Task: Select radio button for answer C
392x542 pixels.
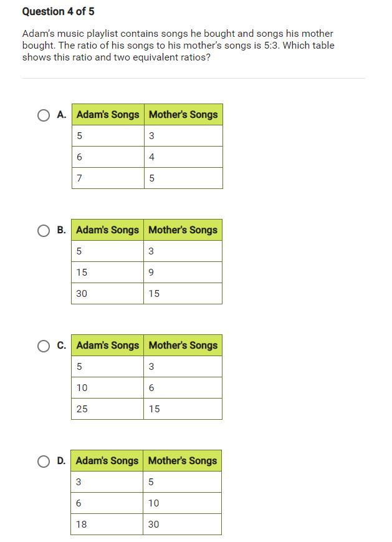Action: tap(44, 346)
